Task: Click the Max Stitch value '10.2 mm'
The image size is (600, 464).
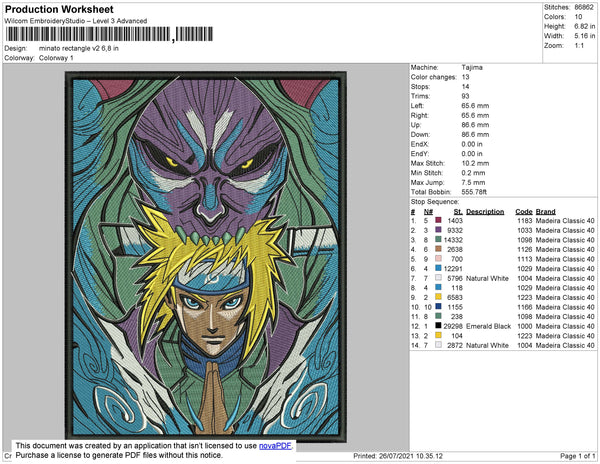Action: (x=475, y=163)
